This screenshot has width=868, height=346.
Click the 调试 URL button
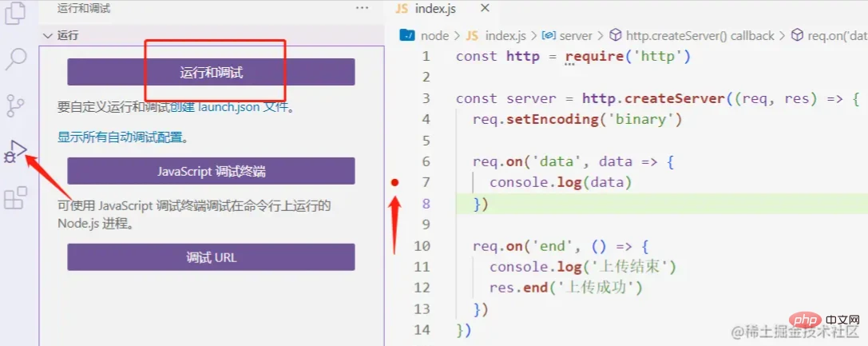[211, 257]
